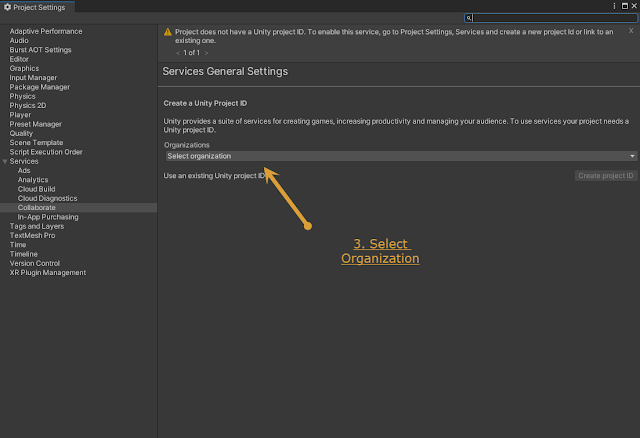Viewport: 640px width, 438px height.
Task: Collapse the Services tree section
Action: pyautogui.click(x=5, y=161)
